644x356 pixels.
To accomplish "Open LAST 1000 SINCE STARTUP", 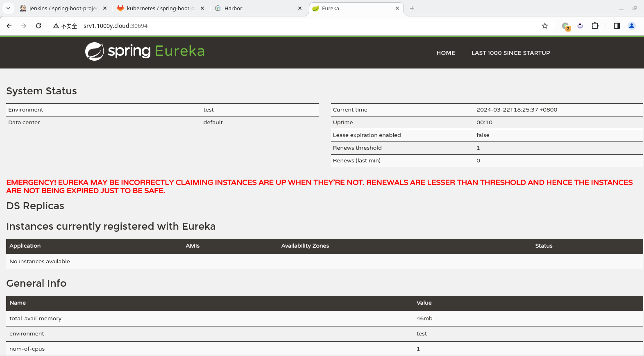I will coord(511,53).
